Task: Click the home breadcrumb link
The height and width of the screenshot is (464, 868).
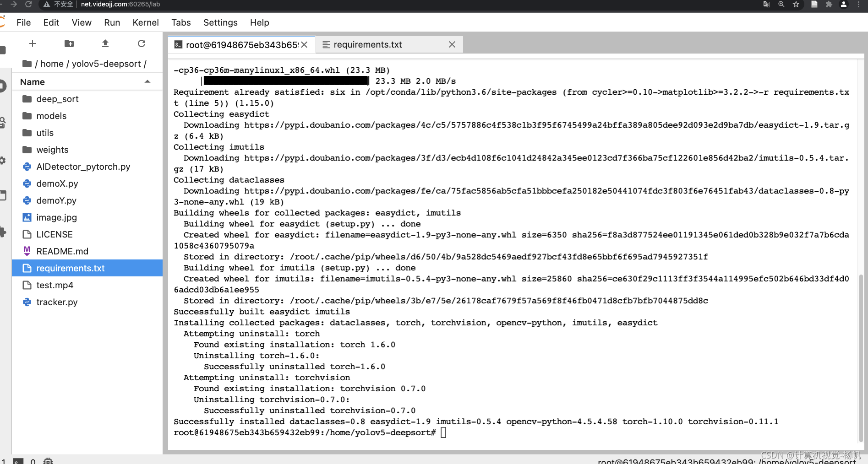Action: 52,64
